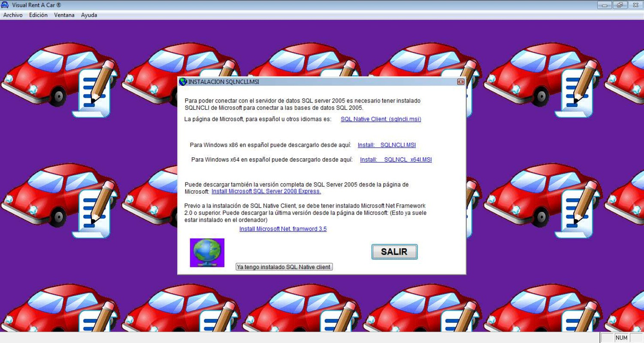Click the 'INSTALACION SQLNCLI.MSI' title text
This screenshot has height=343, width=644.
pos(224,81)
